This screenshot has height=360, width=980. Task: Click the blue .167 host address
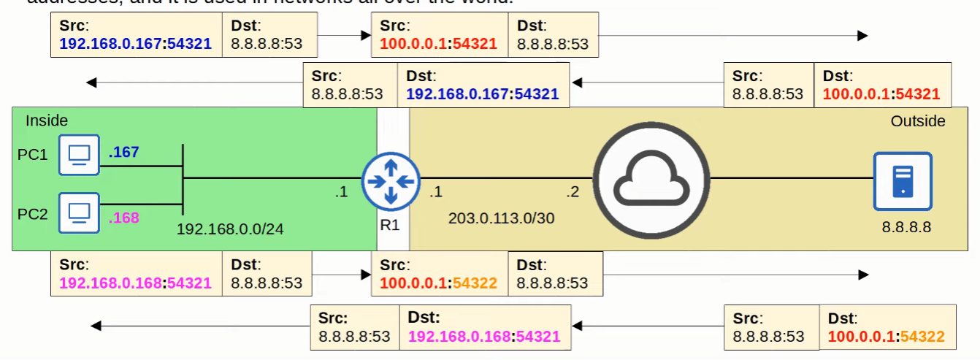(x=123, y=153)
